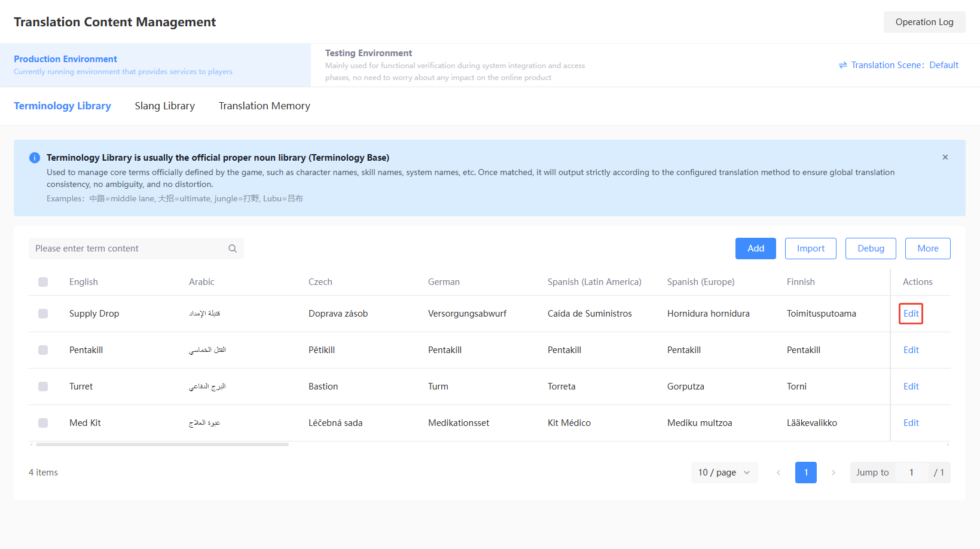This screenshot has width=980, height=549.
Task: Go to next page arrow
Action: coord(834,473)
